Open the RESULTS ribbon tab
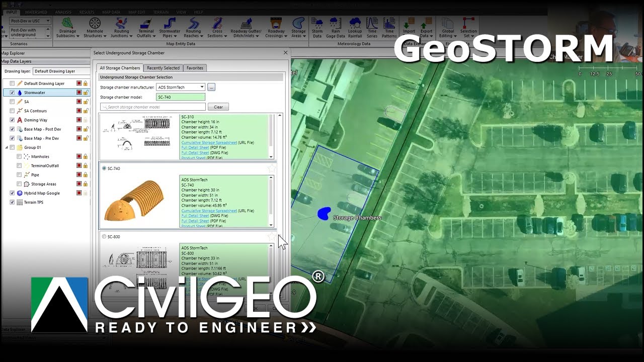644x362 pixels. point(87,12)
